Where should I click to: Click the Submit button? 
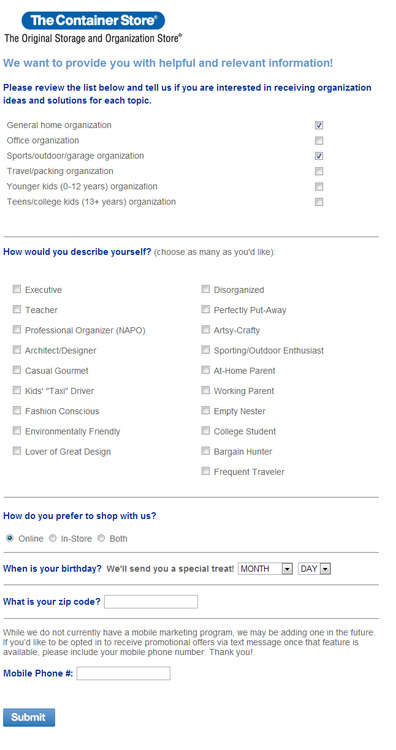(29, 717)
